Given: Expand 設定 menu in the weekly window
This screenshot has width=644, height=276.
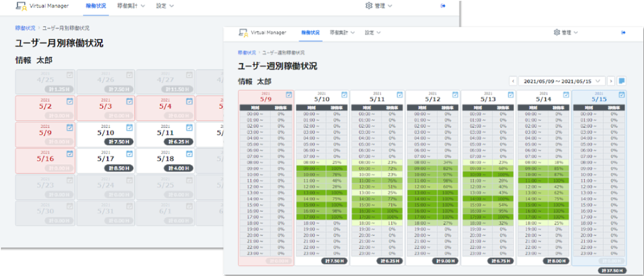Looking at the screenshot, I should (373, 32).
